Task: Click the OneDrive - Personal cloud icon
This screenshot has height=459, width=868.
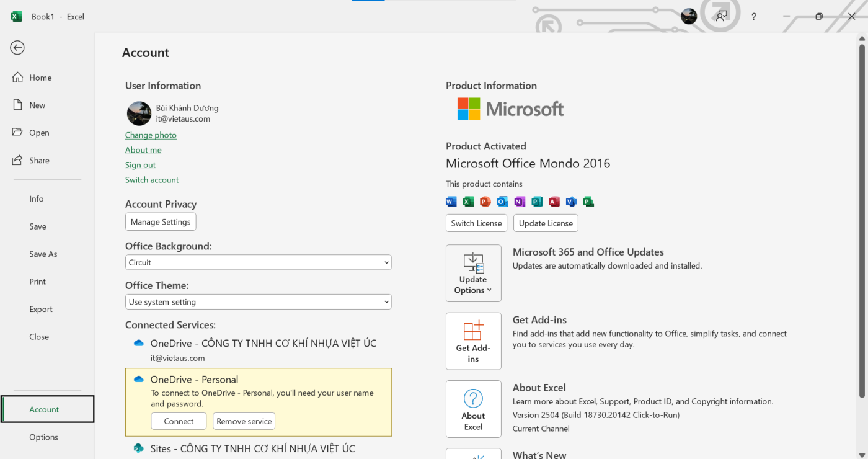Action: pos(139,379)
